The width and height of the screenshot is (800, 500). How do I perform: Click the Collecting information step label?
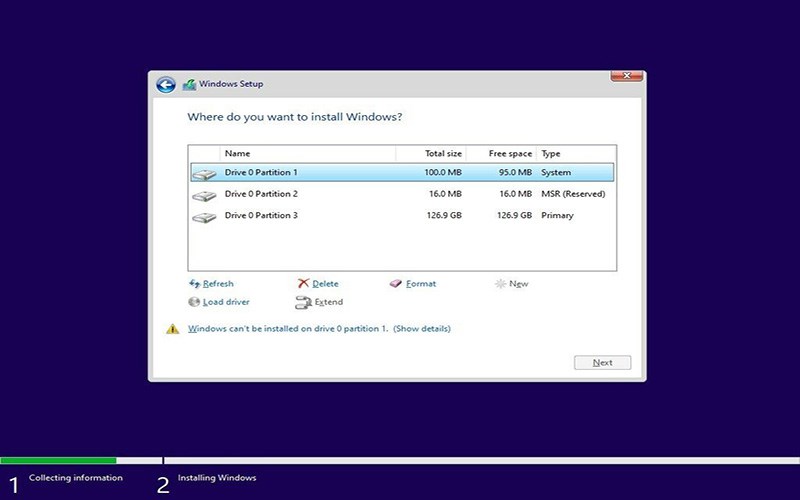point(76,478)
